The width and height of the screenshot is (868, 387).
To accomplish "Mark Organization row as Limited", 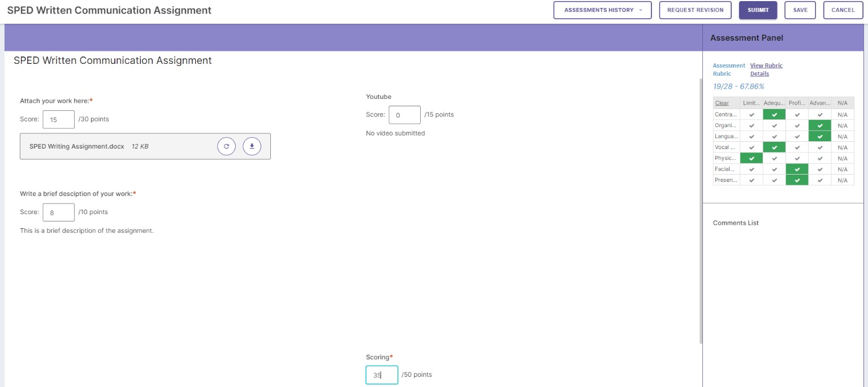I will [x=752, y=125].
